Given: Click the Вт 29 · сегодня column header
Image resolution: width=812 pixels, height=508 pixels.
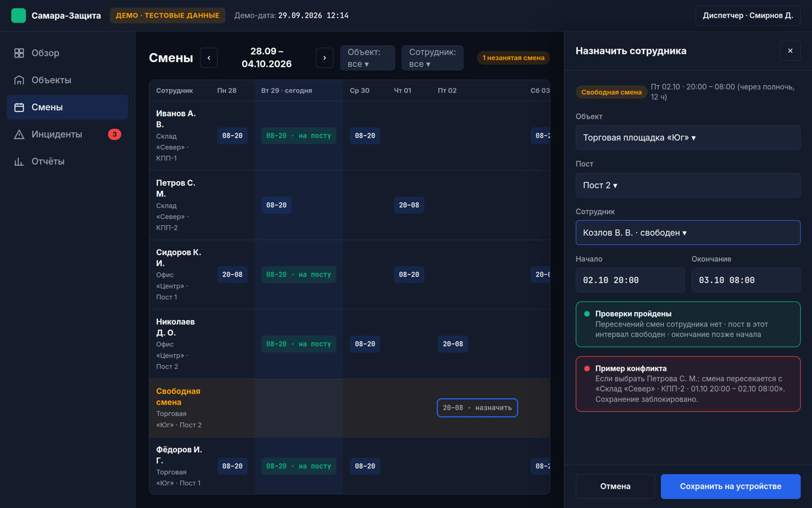Looking at the screenshot, I should point(286,90).
